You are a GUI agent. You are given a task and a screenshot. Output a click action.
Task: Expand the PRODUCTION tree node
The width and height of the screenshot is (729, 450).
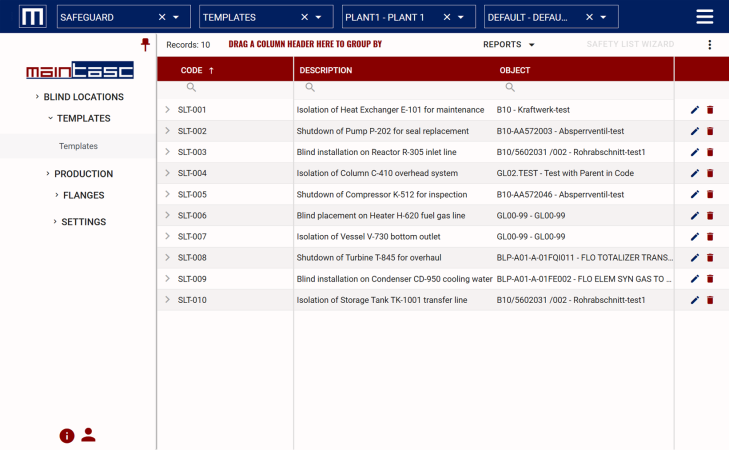click(x=47, y=173)
